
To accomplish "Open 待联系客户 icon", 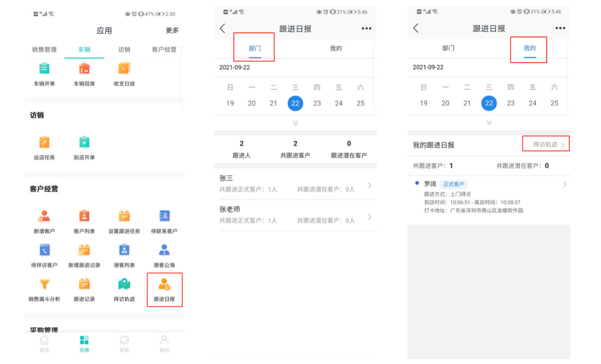I will coord(164,216).
